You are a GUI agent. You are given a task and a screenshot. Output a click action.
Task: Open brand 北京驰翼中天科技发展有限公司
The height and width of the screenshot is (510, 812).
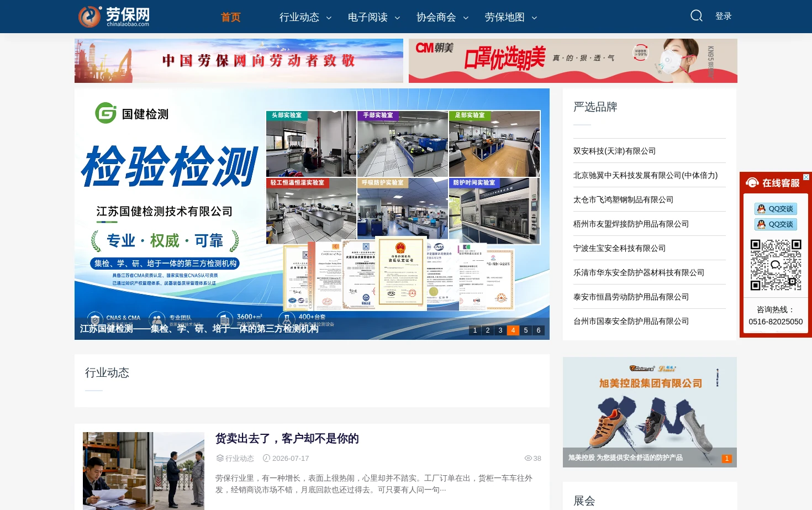(x=645, y=175)
